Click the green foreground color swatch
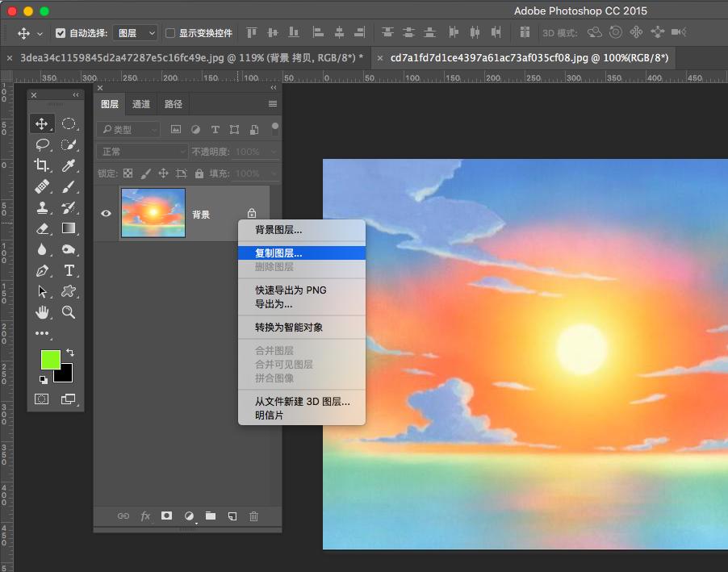Screen dimensions: 728x572 50,360
